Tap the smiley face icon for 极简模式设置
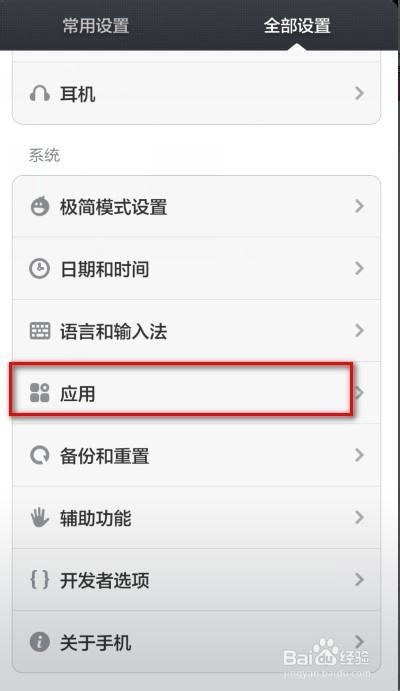The image size is (400, 691). pos(39,206)
